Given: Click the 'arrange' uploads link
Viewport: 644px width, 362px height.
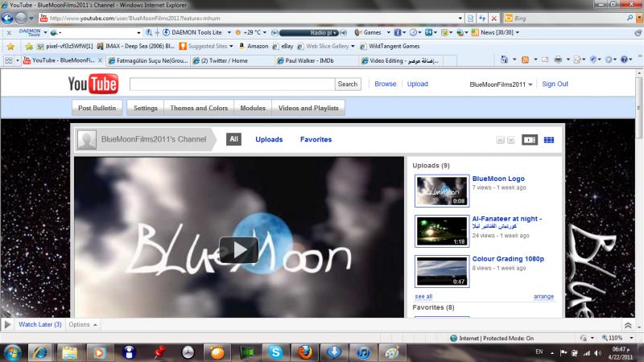Looking at the screenshot, I should tap(543, 296).
